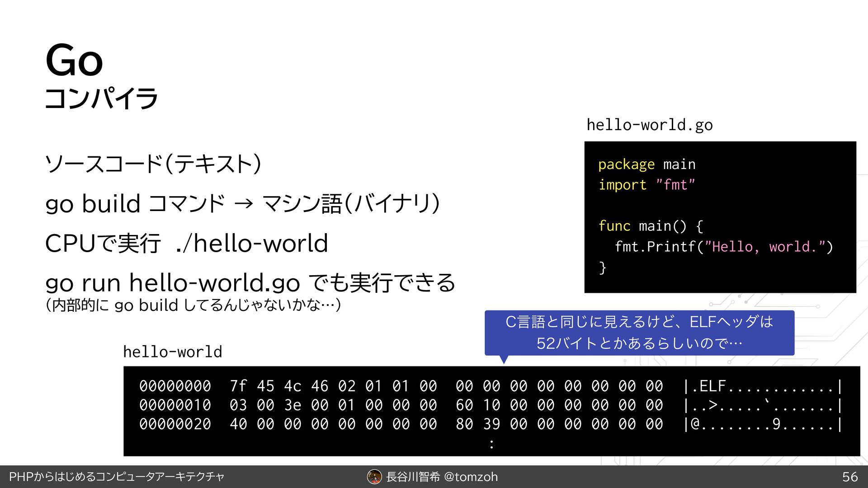The height and width of the screenshot is (488, 868).
Task: Click the コンパイラ subtitle heading
Action: (x=101, y=99)
